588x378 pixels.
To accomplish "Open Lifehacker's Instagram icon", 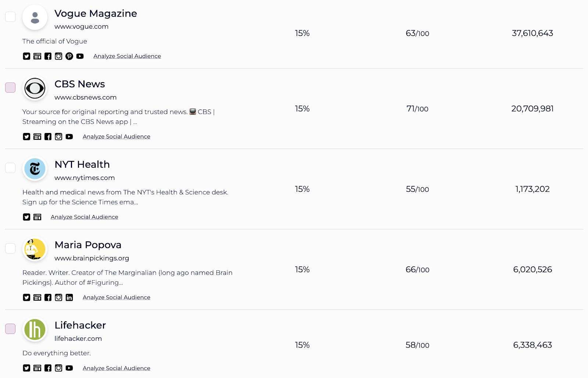I will tap(58, 368).
